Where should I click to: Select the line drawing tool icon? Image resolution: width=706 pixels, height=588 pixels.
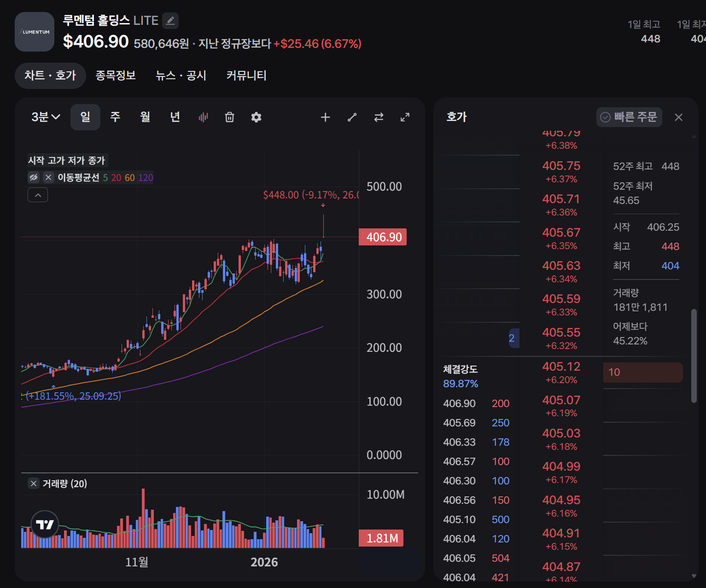tap(352, 117)
